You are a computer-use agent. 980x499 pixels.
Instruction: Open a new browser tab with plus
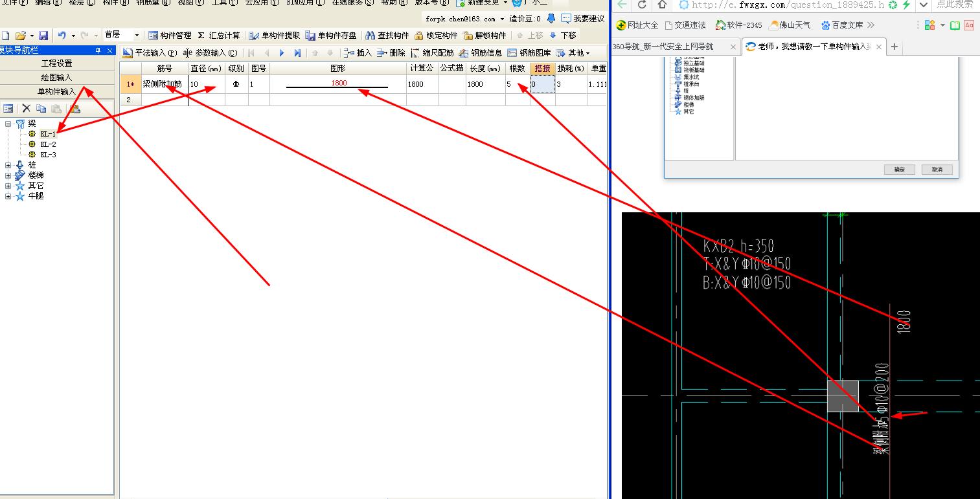(895, 47)
